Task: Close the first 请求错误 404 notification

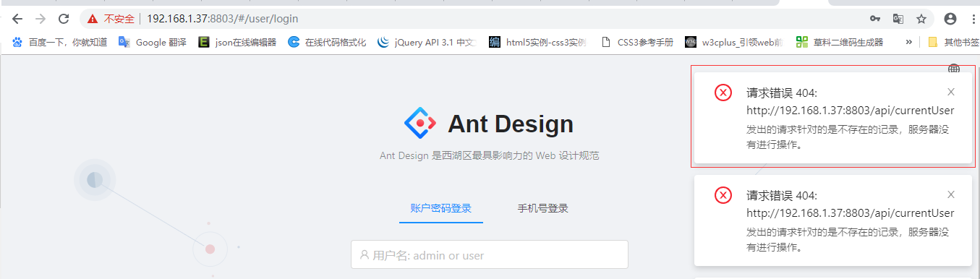Action: pyautogui.click(x=951, y=92)
